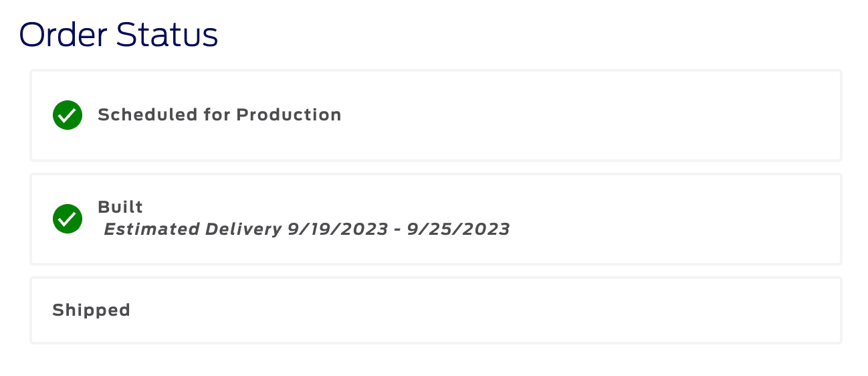The height and width of the screenshot is (376, 868).
Task: Click the green checkmark beside Scheduled for Production
Action: pyautogui.click(x=68, y=115)
